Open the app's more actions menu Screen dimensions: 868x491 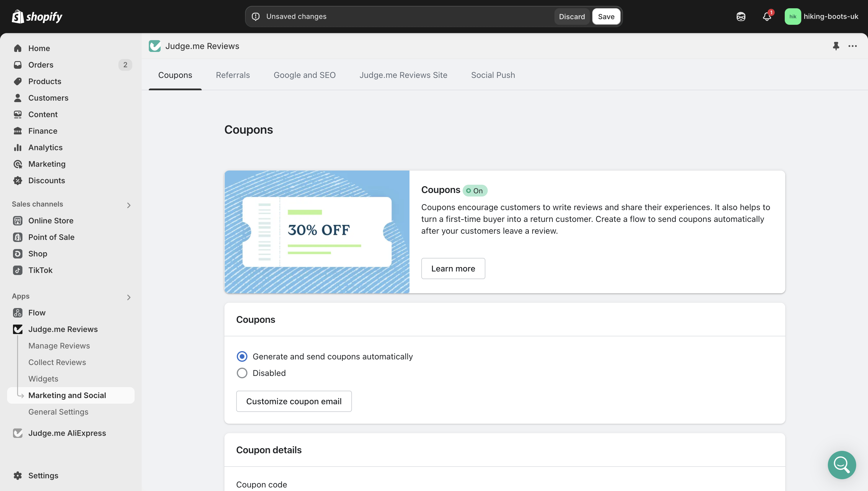[852, 46]
